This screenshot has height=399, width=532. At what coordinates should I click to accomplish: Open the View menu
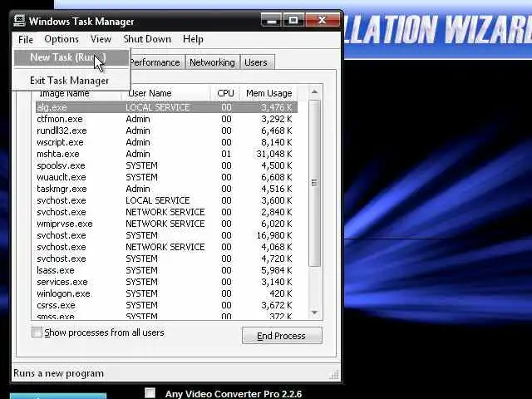[101, 39]
